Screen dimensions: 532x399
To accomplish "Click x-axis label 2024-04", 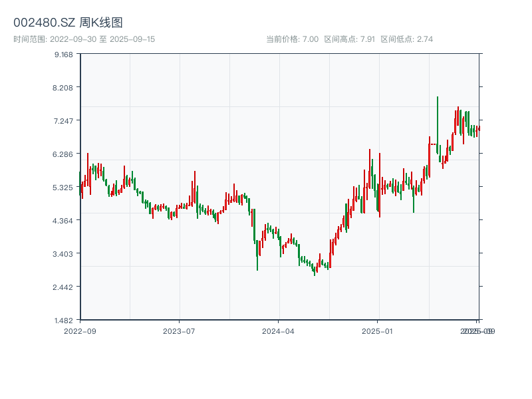I will [278, 331].
